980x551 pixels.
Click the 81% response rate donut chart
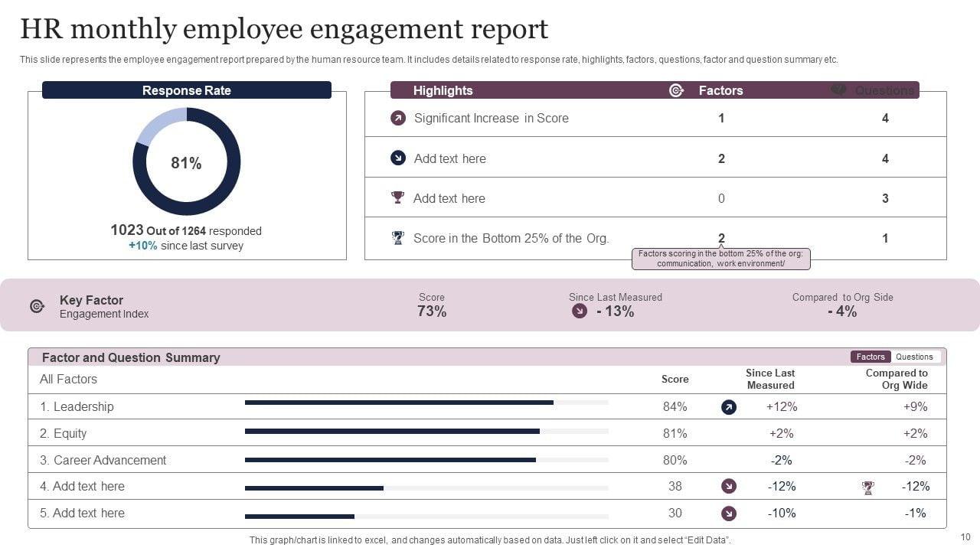pyautogui.click(x=187, y=161)
